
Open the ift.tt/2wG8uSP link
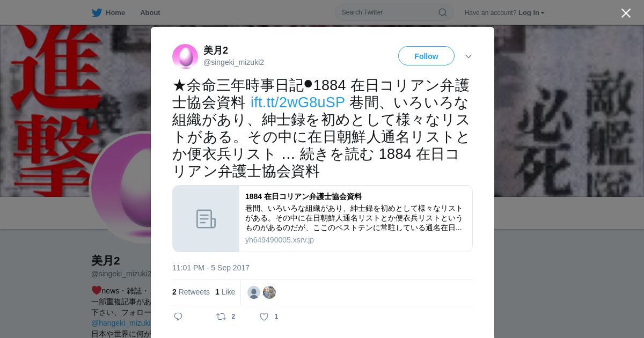tap(297, 102)
